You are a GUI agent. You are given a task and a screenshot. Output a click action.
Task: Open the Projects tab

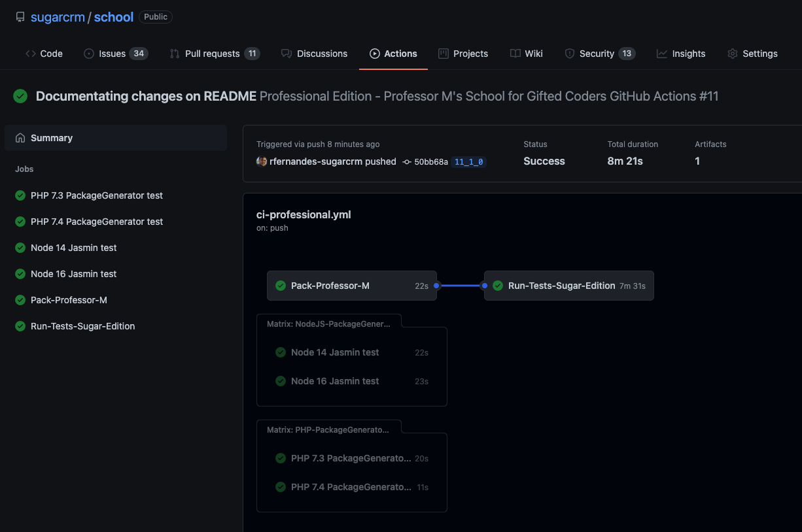point(463,54)
